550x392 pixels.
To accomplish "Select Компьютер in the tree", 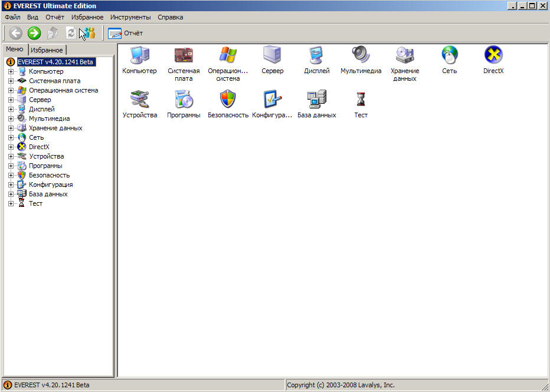I will pos(46,71).
